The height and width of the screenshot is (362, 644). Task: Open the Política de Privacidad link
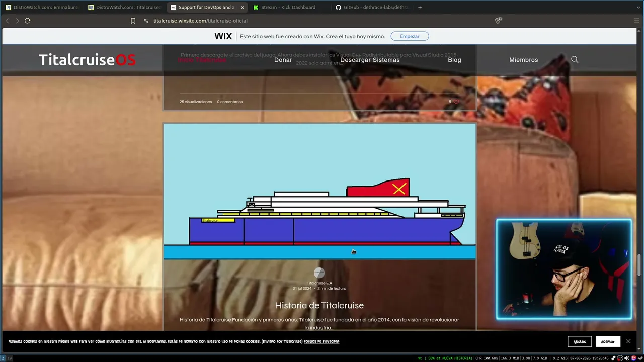click(x=321, y=342)
